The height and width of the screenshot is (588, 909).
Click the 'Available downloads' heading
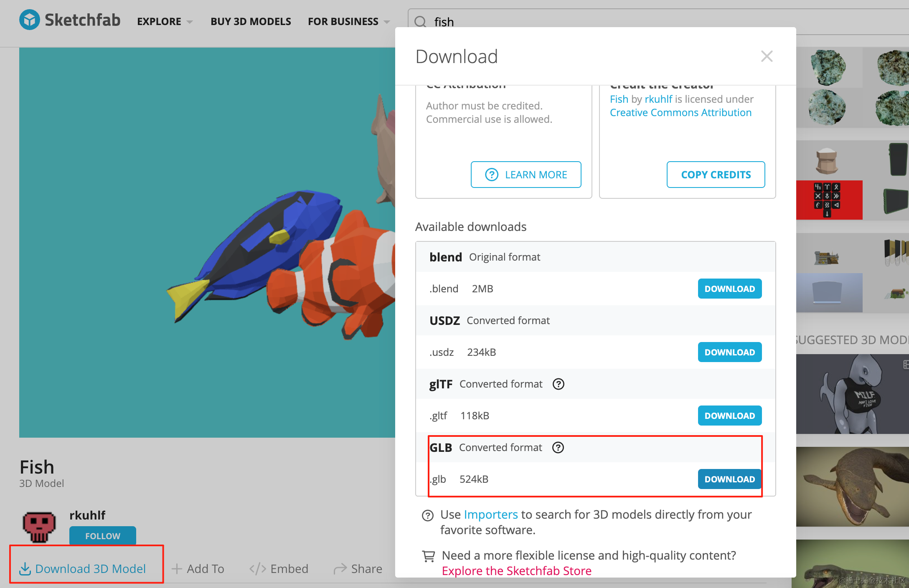471,227
